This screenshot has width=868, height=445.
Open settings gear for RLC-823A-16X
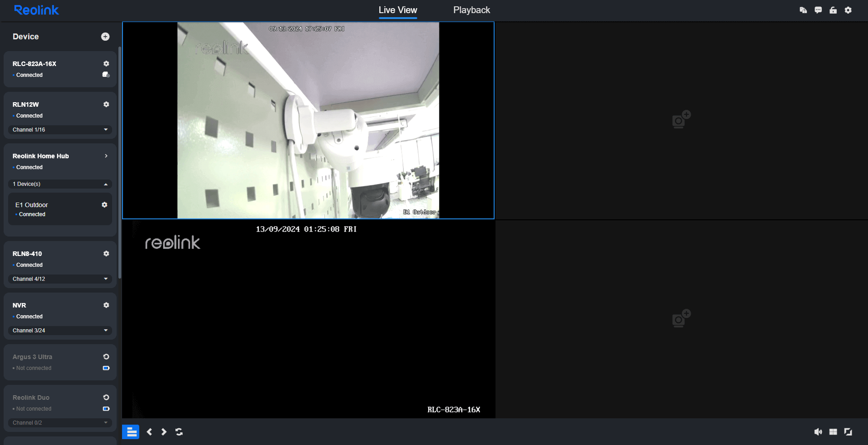pos(106,64)
